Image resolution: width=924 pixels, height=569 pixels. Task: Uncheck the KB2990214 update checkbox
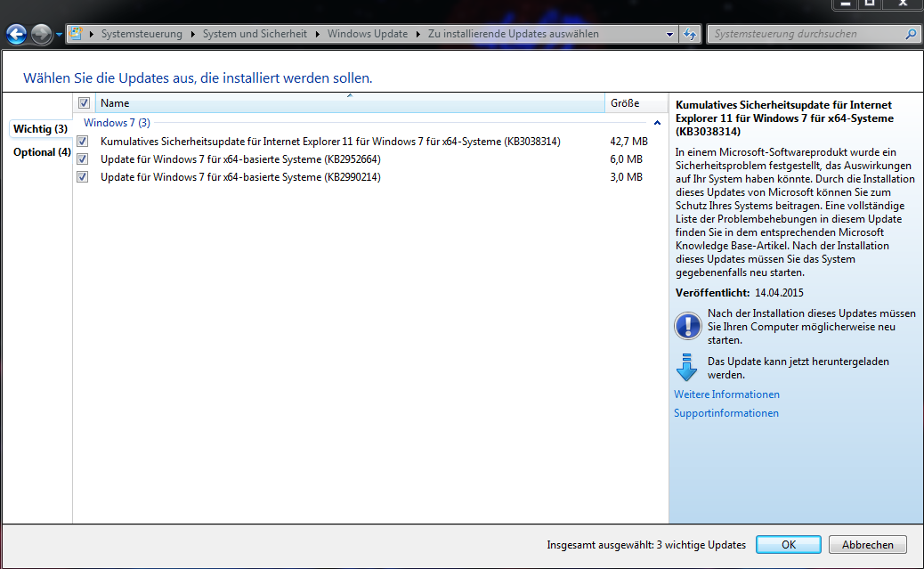(83, 177)
